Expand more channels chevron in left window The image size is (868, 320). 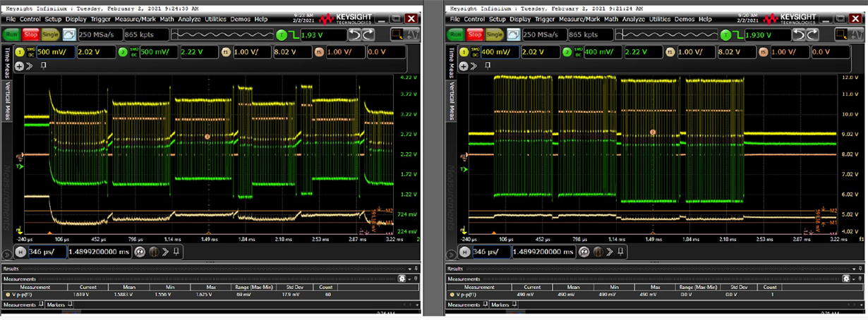coord(30,66)
